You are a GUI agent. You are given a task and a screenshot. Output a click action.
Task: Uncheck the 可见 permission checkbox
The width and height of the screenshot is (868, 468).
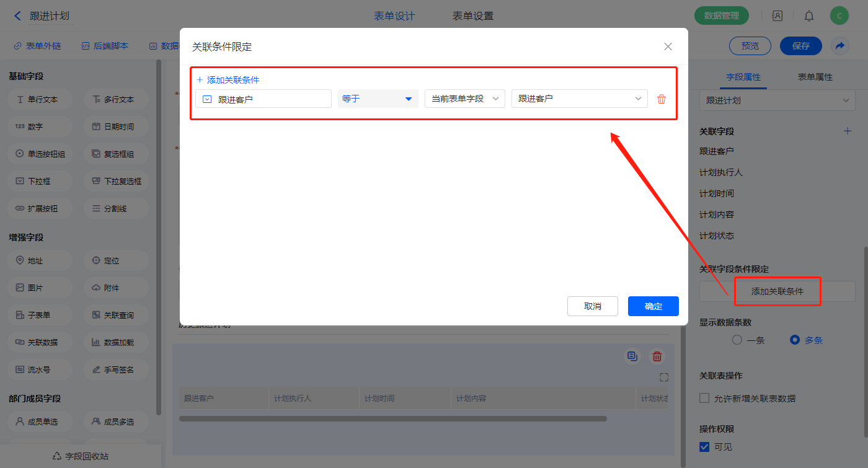point(704,446)
